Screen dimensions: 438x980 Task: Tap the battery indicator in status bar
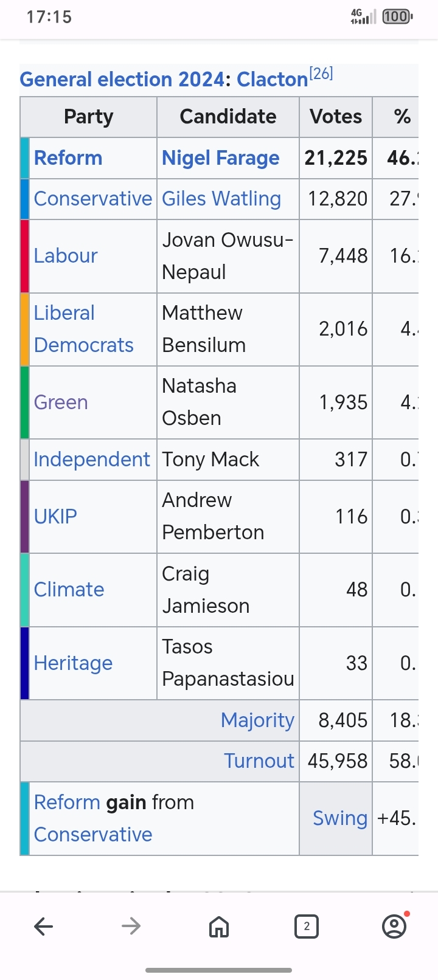(x=397, y=16)
